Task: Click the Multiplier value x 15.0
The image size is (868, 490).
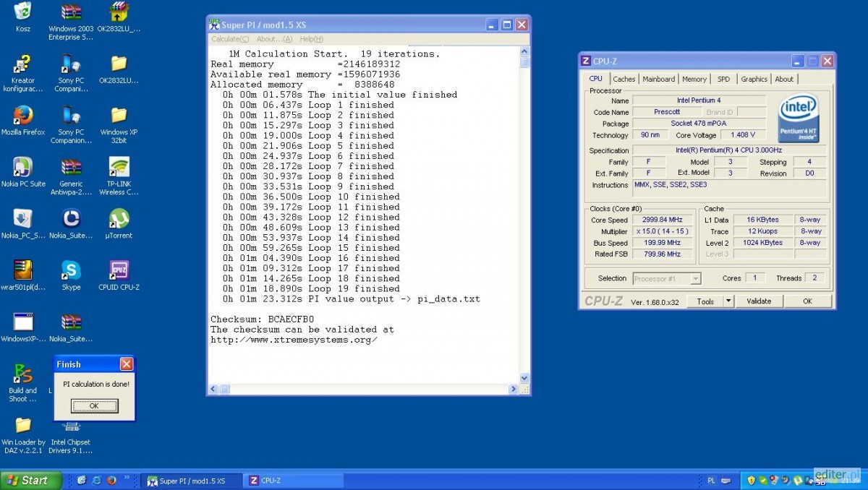Action: point(661,231)
